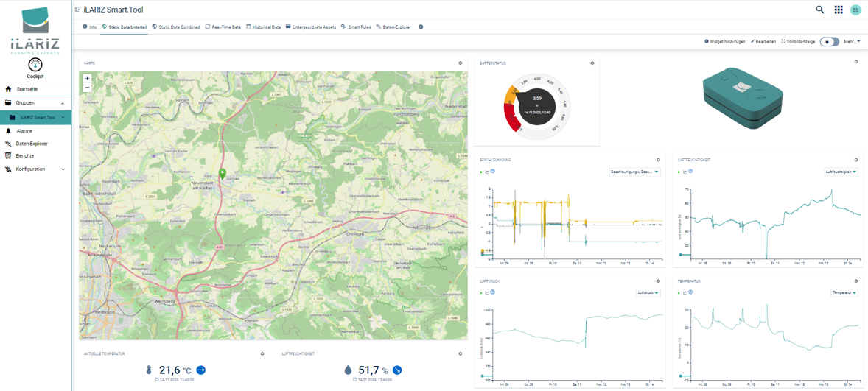
Task: Switch to the Real-Time Data tab
Action: 223,27
